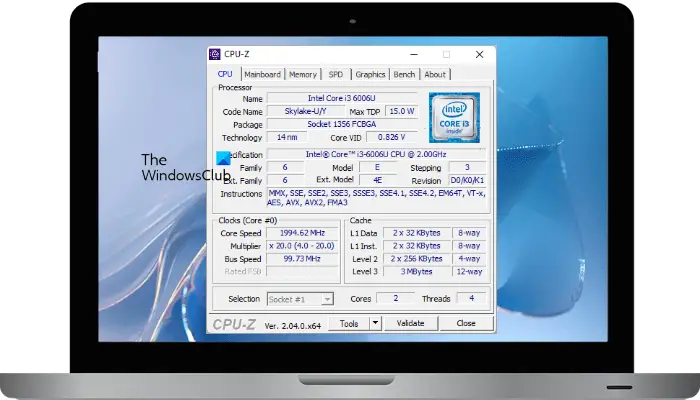Screen dimensions: 700x400
Task: Click the Level 2 2 x 256 KBytes value
Action: 417,259
